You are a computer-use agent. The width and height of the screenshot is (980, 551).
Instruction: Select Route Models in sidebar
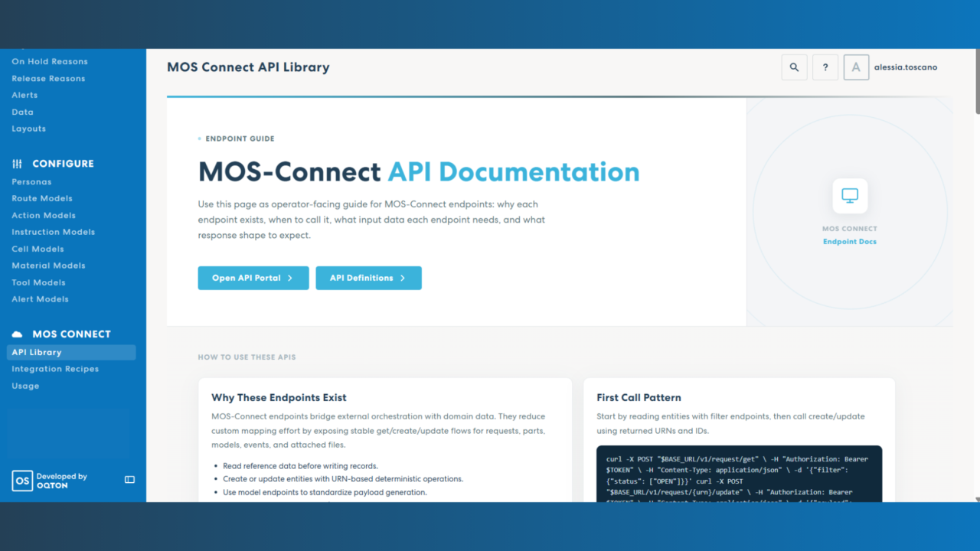point(41,198)
